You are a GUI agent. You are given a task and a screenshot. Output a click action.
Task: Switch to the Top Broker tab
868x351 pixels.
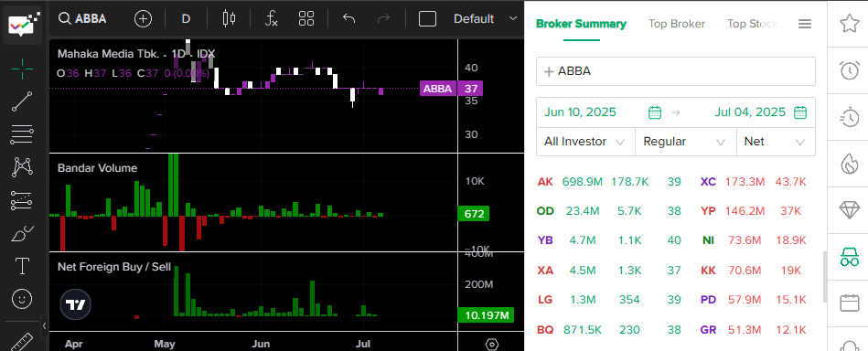(677, 24)
